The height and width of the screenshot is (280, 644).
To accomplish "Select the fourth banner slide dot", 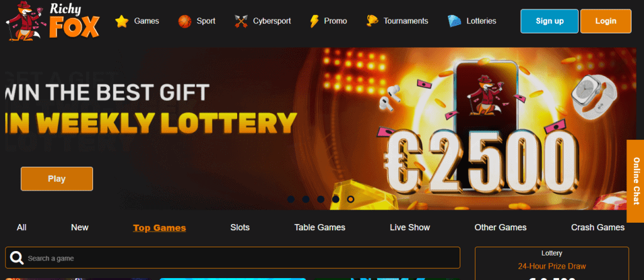I will pyautogui.click(x=336, y=199).
